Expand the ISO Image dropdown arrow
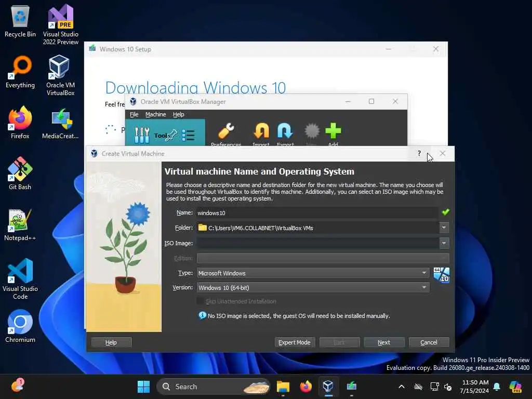 pos(444,243)
